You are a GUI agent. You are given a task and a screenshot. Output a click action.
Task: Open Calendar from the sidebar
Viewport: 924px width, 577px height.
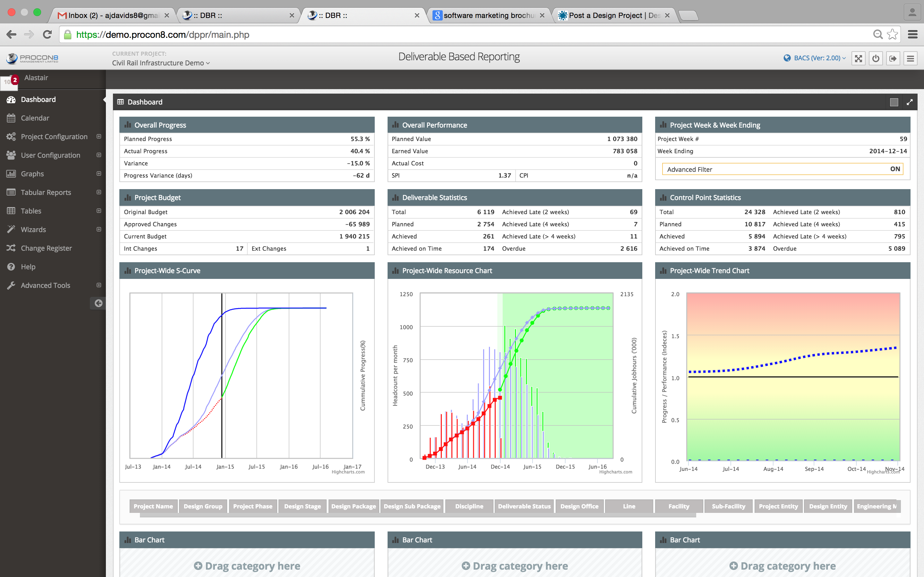[35, 118]
